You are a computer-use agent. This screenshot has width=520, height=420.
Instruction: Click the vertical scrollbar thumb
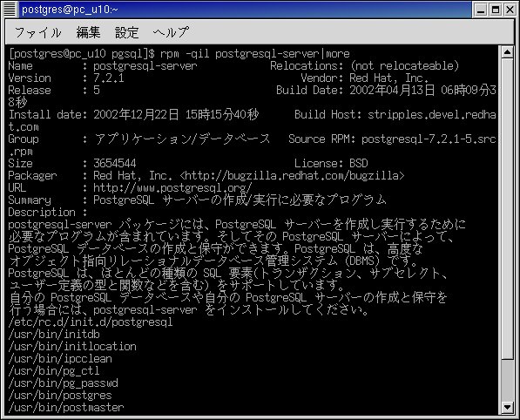click(x=508, y=209)
